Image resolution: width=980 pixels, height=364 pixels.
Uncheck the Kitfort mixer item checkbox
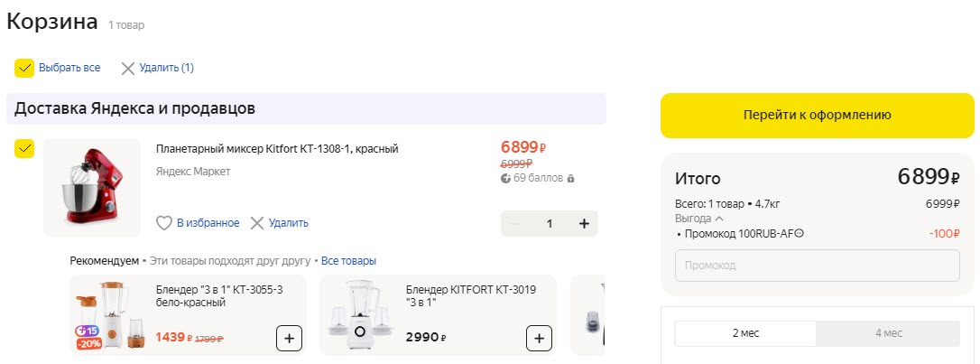[24, 149]
